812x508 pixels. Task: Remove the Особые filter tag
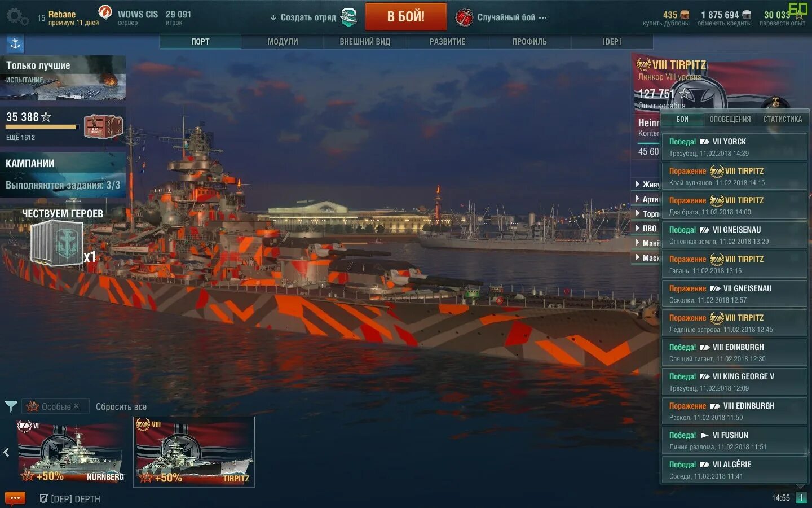coord(76,406)
